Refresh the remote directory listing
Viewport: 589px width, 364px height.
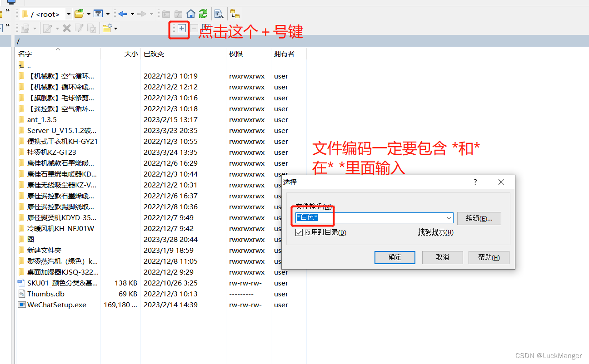tap(203, 14)
